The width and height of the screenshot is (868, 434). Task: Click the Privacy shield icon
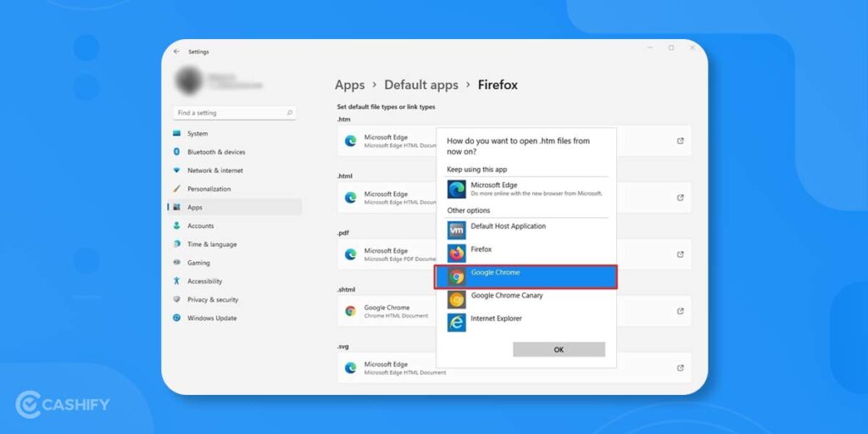[176, 299]
